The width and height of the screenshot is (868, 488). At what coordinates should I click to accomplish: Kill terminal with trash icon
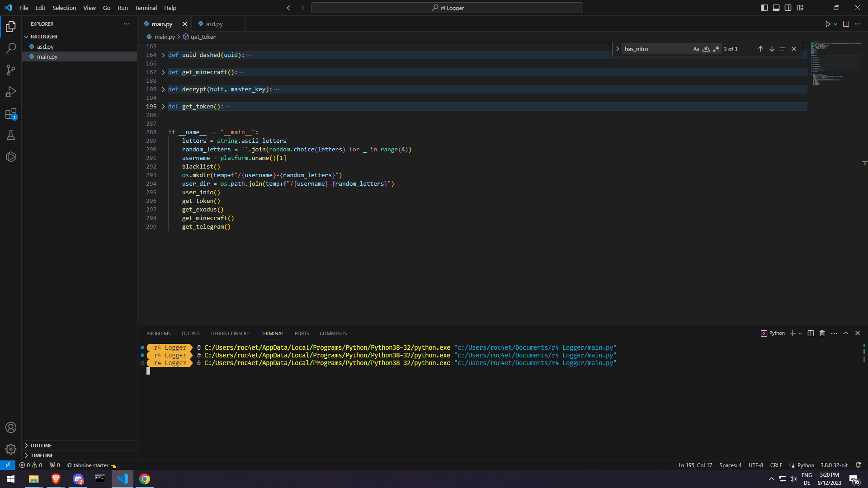[x=822, y=333]
